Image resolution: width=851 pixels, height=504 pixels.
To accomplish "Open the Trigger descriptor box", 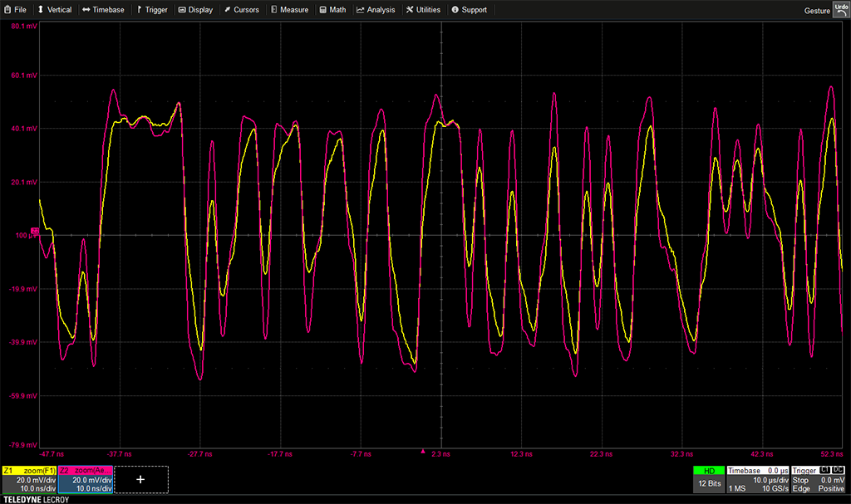I will click(818, 479).
